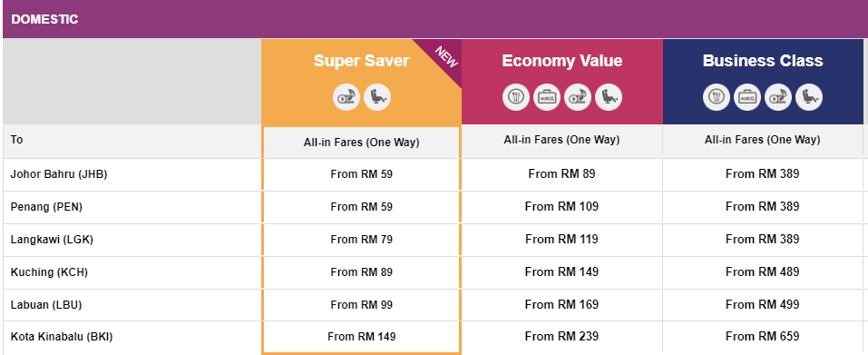
Task: Click the seat icon under Business Class
Action: [809, 98]
